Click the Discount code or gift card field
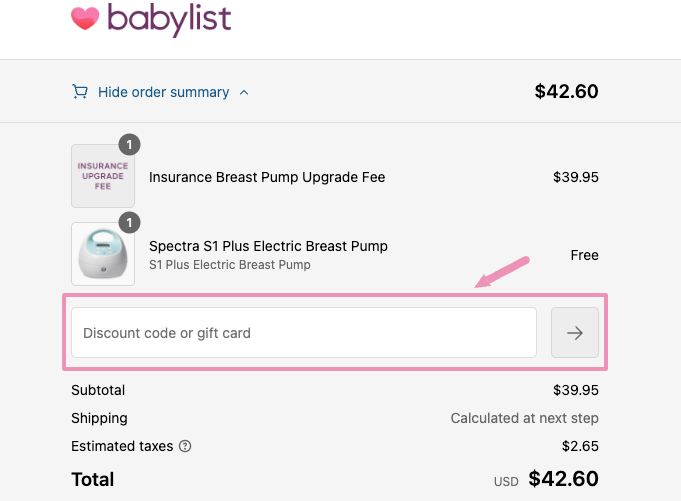Screen dimensions: 681x501 [303, 333]
